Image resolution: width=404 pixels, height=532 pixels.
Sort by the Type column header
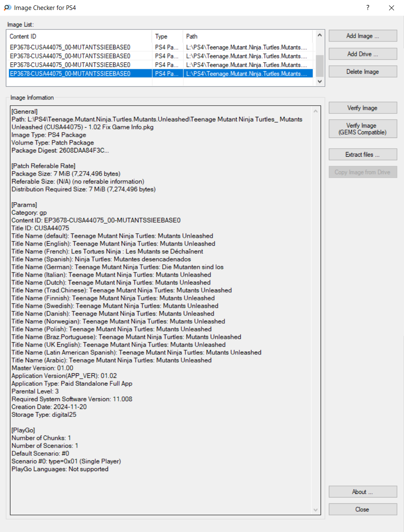[168, 36]
